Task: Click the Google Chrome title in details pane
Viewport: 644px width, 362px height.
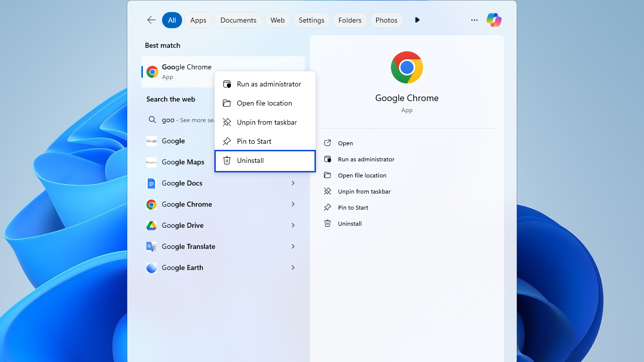Action: (x=407, y=98)
